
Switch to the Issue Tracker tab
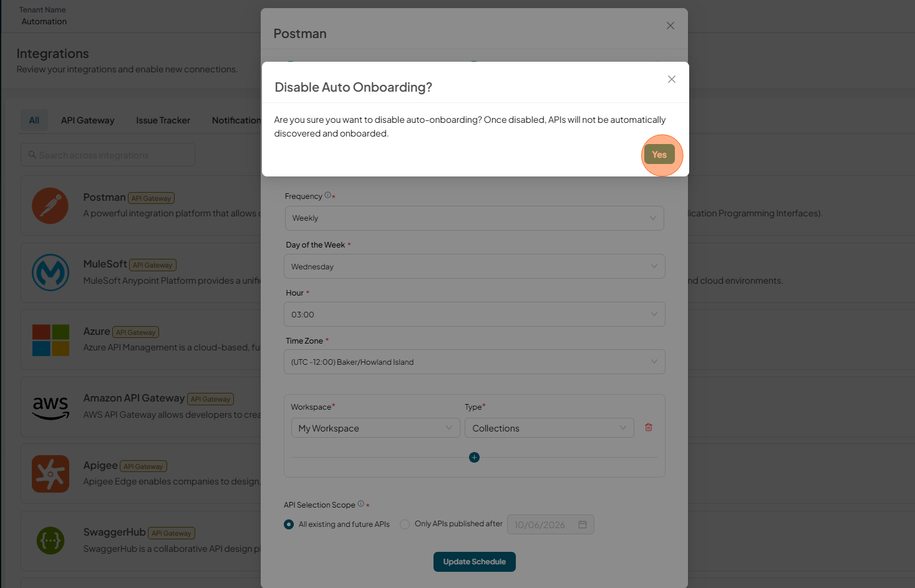point(163,120)
